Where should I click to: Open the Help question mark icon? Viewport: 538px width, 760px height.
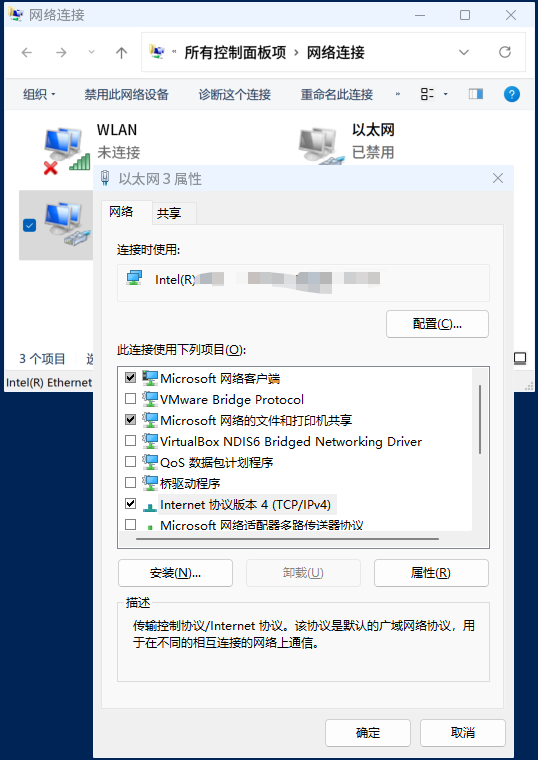(x=512, y=94)
